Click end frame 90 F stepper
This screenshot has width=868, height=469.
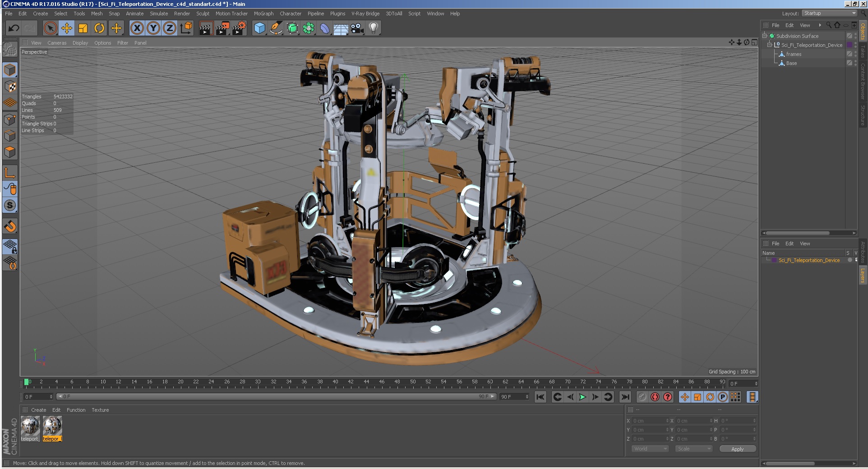click(x=527, y=397)
